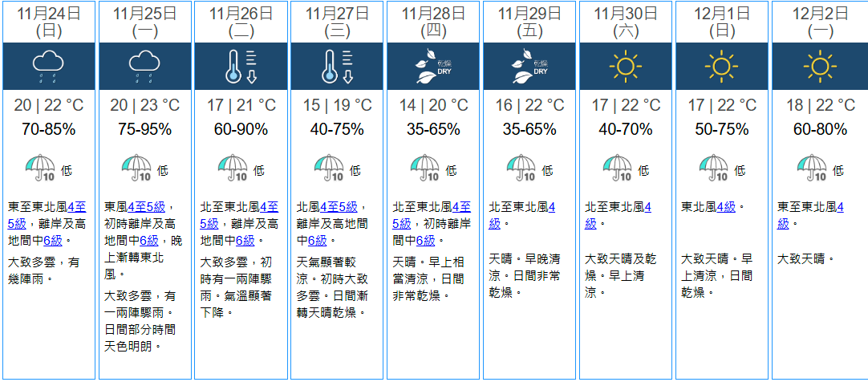Click the rain cloud icon for November 24

pyautogui.click(x=48, y=66)
